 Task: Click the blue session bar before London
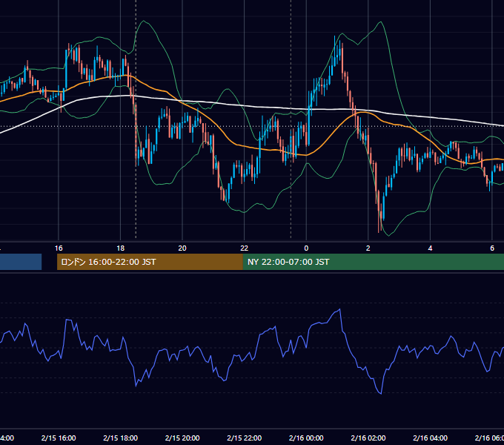click(x=21, y=262)
